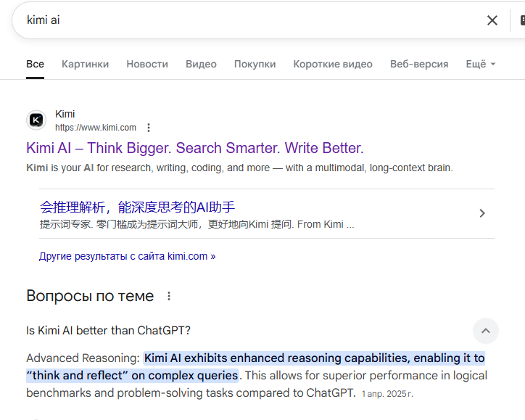Open the Короткие видео tab
This screenshot has width=525, height=420.
click(333, 64)
